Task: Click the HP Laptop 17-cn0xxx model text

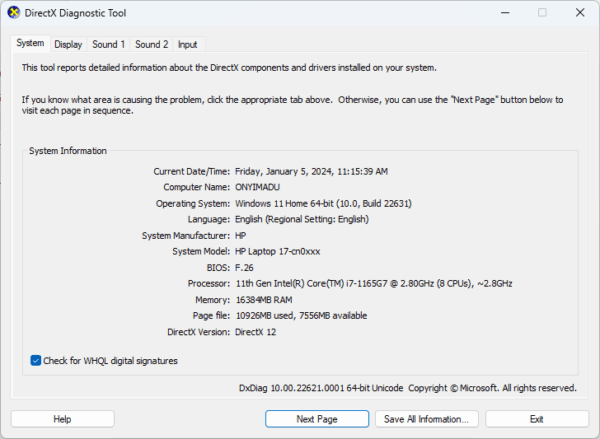Action: (277, 251)
